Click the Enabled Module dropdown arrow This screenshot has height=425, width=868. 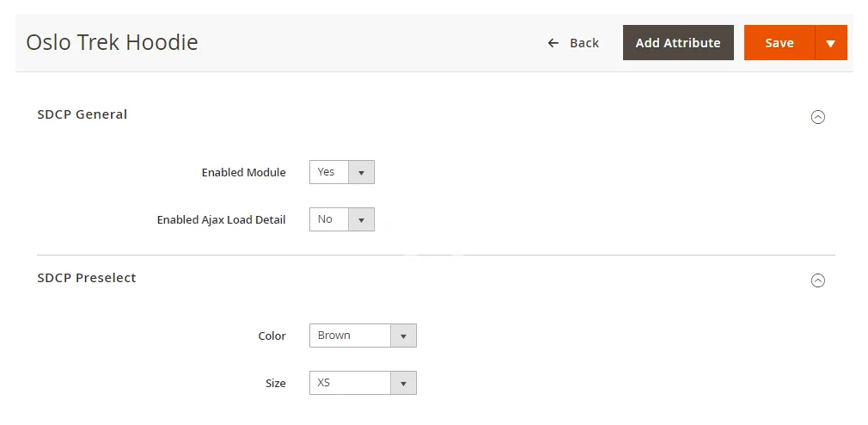click(x=361, y=172)
